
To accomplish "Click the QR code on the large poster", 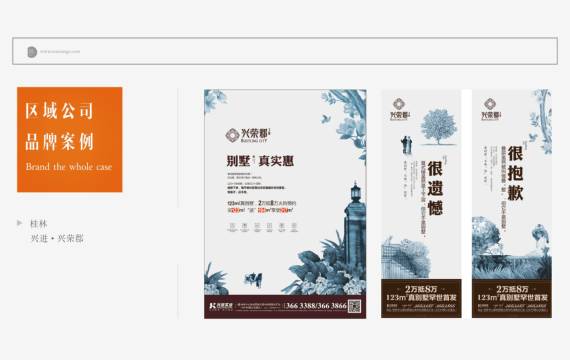I will pos(354,306).
